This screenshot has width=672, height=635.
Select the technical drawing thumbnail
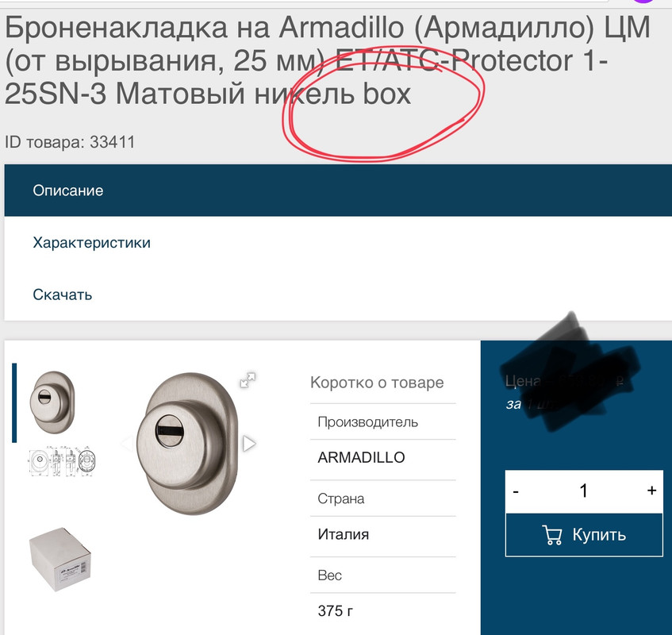tap(63, 461)
